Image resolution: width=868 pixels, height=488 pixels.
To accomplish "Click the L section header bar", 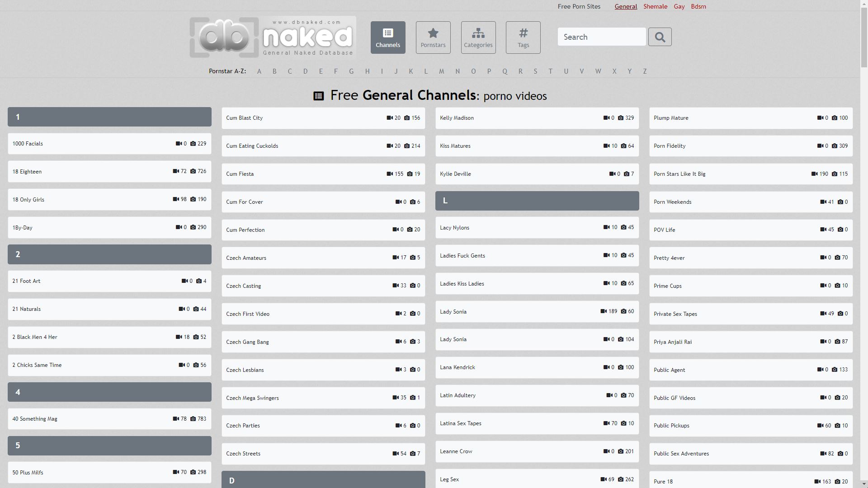I will point(537,201).
